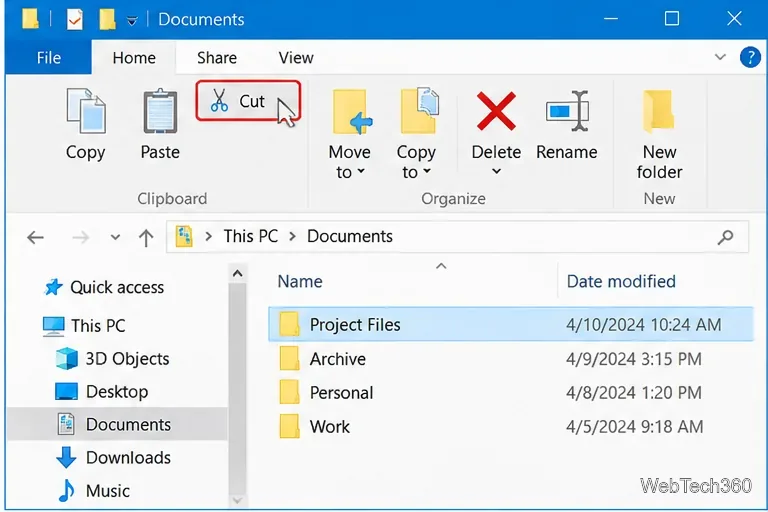Click the date 4/5/2024 9:18 AM
The height and width of the screenshot is (512, 768).
[634, 427]
